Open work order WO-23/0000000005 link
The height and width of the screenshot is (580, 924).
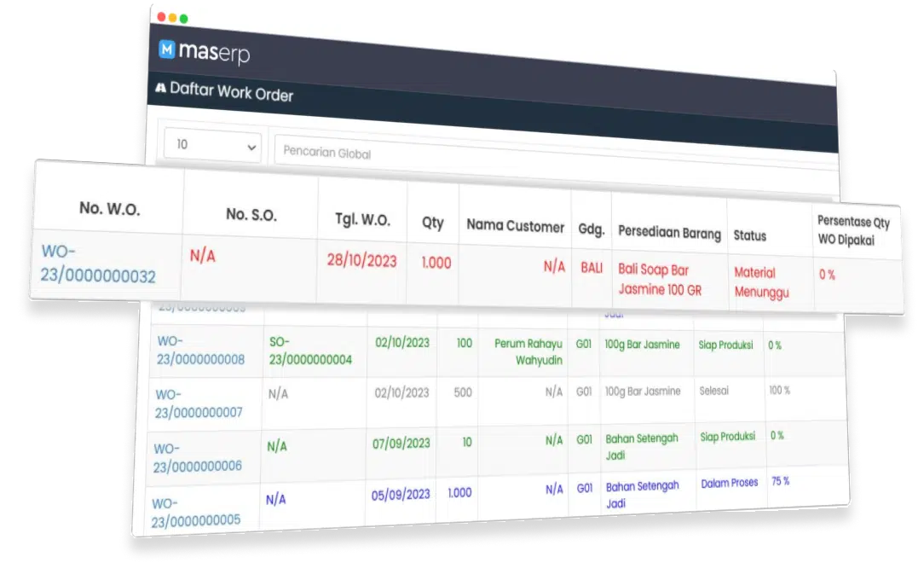(x=196, y=513)
